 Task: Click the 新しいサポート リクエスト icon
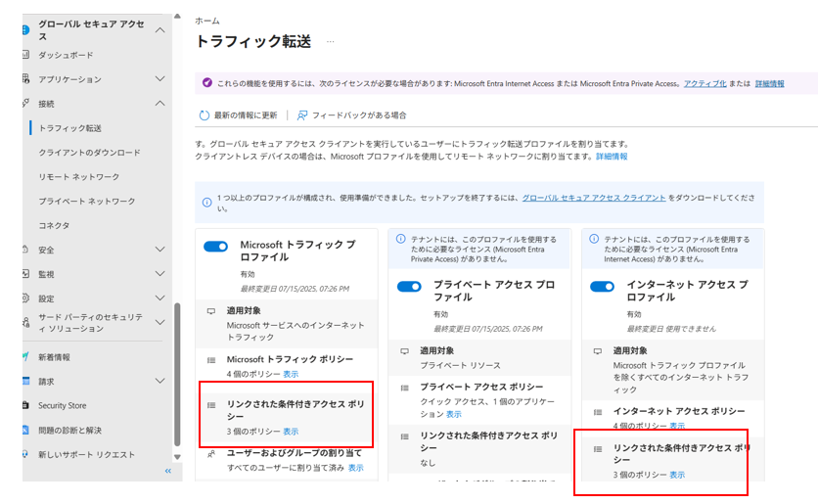point(26,454)
